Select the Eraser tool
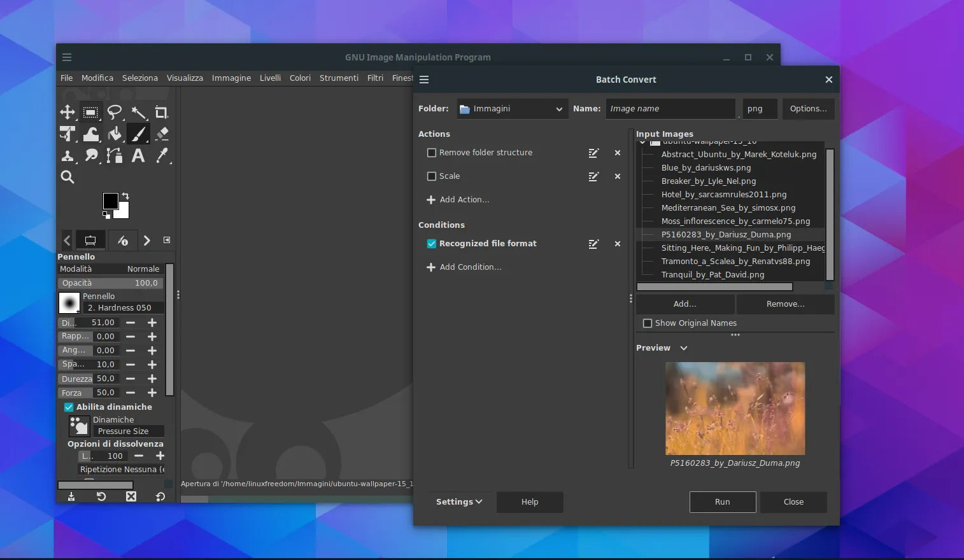The width and height of the screenshot is (964, 560). pos(162,134)
